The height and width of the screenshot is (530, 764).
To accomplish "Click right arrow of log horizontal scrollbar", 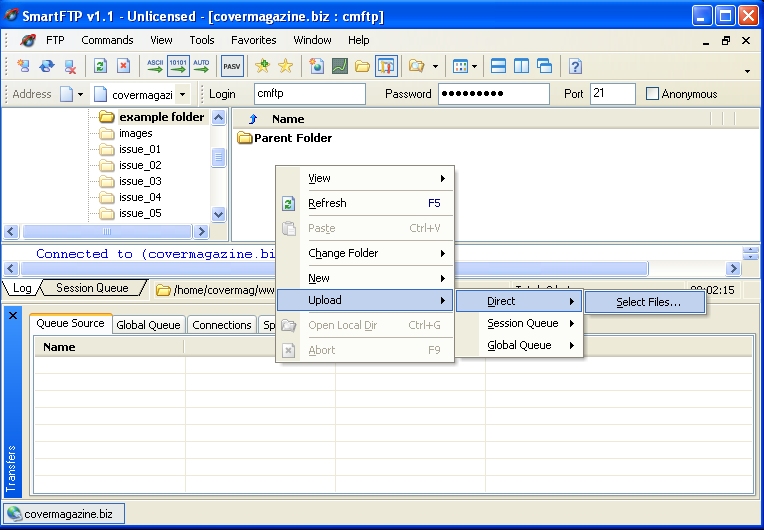I will point(733,268).
